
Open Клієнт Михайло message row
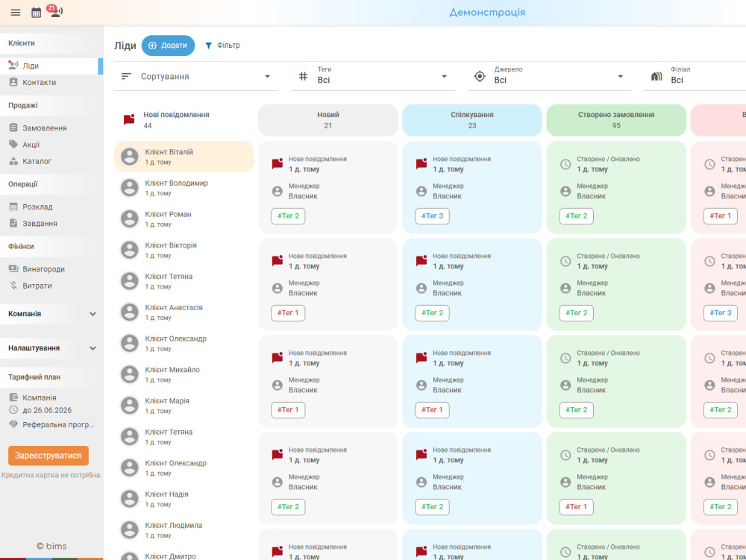tap(184, 374)
